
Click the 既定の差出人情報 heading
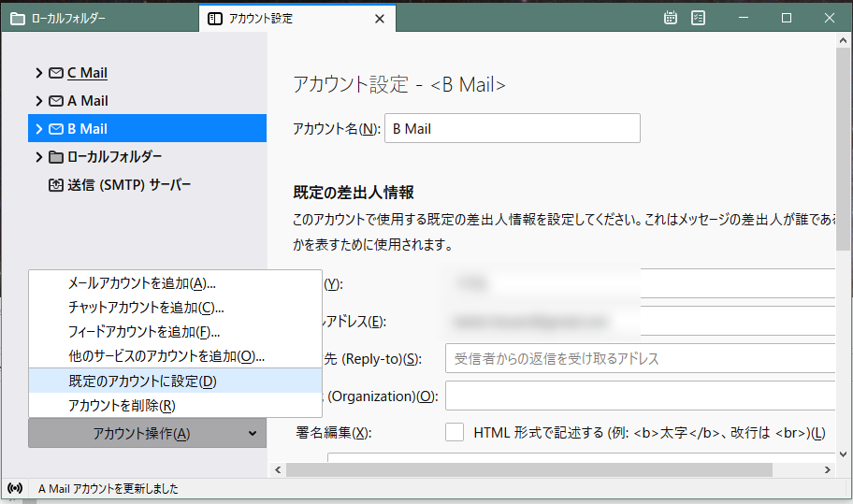353,193
